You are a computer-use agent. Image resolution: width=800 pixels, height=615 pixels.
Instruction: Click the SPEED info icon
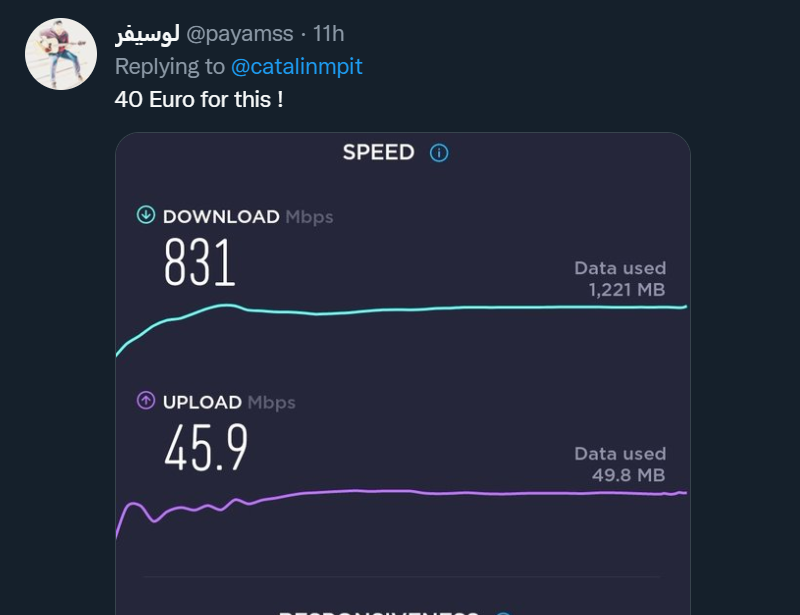(x=439, y=153)
